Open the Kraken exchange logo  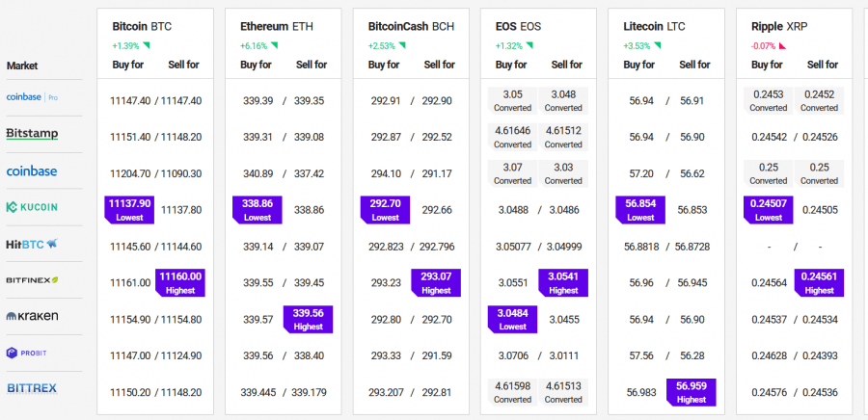click(x=32, y=316)
